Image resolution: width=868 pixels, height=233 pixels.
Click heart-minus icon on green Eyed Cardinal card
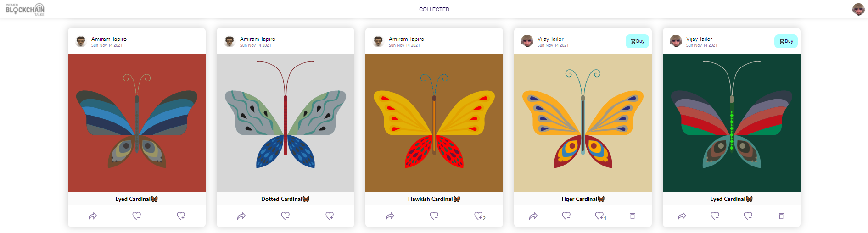coord(715,216)
